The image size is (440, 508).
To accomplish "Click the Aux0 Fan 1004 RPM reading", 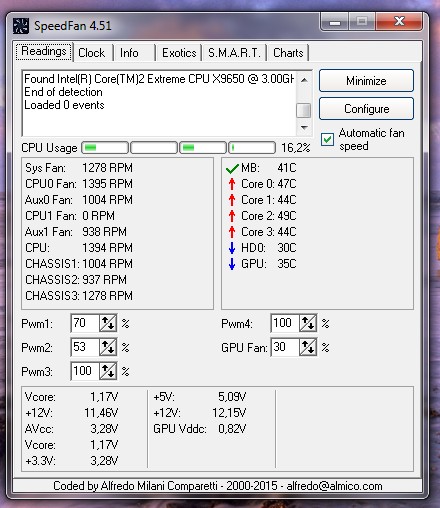I will pos(79,200).
